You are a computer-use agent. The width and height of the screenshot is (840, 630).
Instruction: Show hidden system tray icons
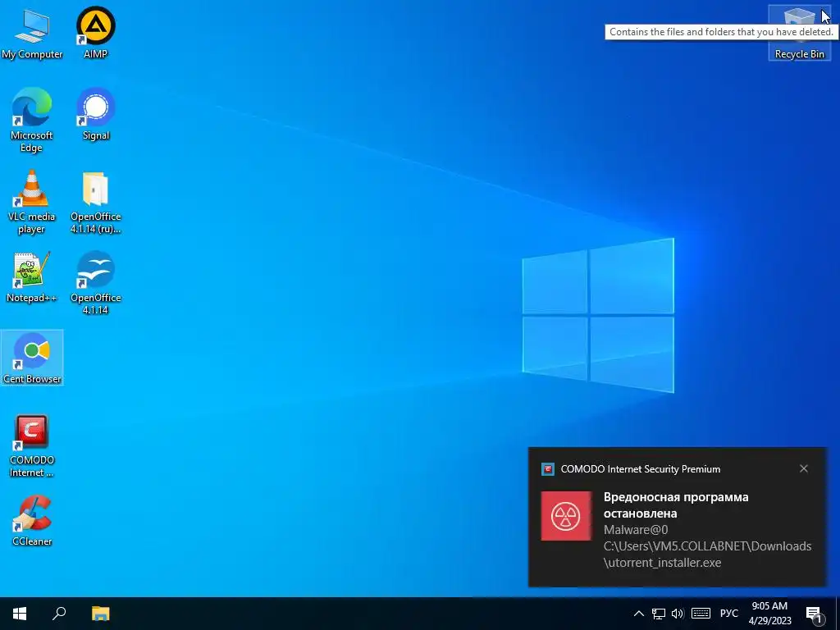point(638,614)
